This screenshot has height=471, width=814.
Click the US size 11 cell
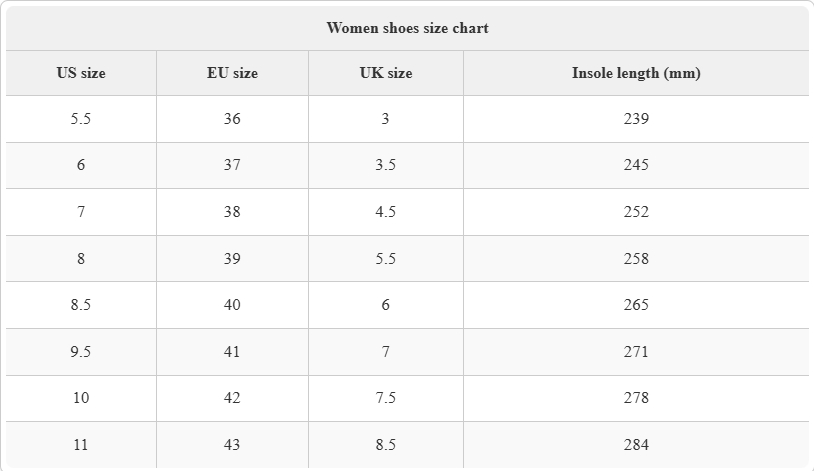pos(81,445)
